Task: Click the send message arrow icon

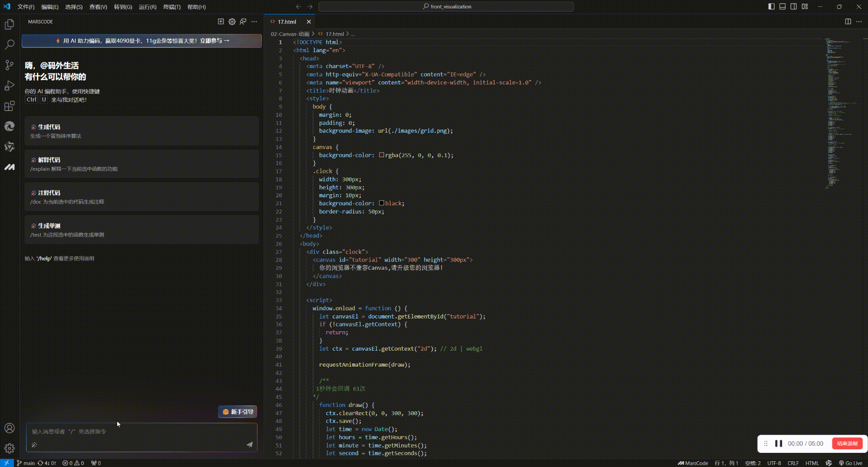Action: [250, 444]
